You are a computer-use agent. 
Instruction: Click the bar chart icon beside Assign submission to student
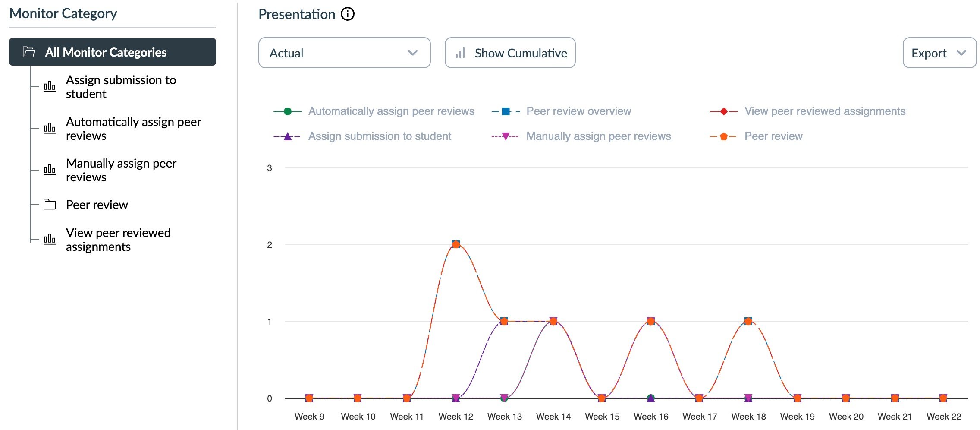[50, 86]
